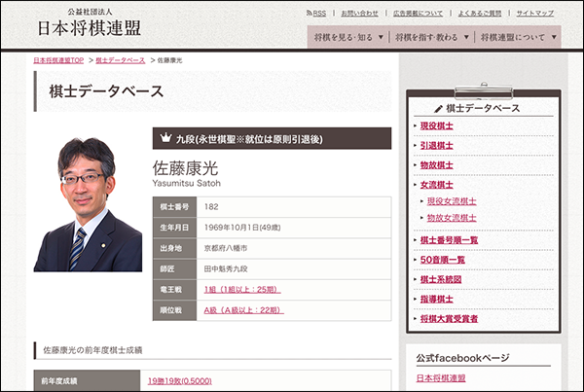Click the photo of Yasumitsu Satoh
Screen dimensions: 584x392
(x=88, y=204)
